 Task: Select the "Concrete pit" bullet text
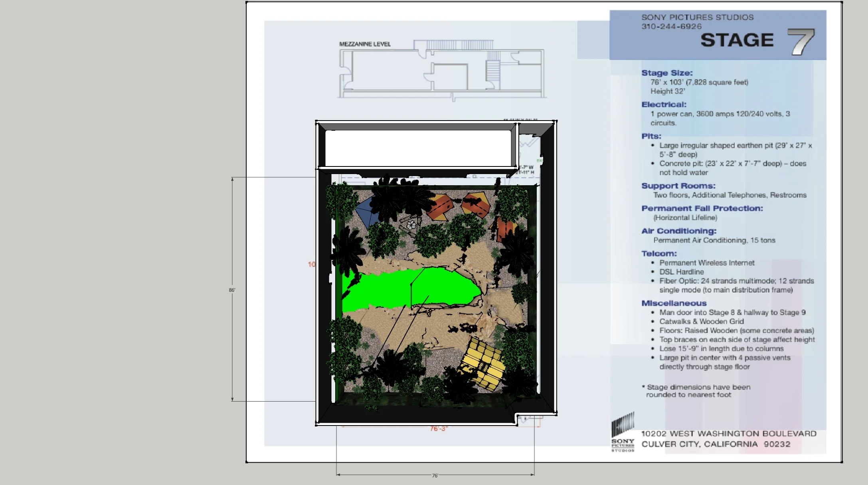pos(733,168)
